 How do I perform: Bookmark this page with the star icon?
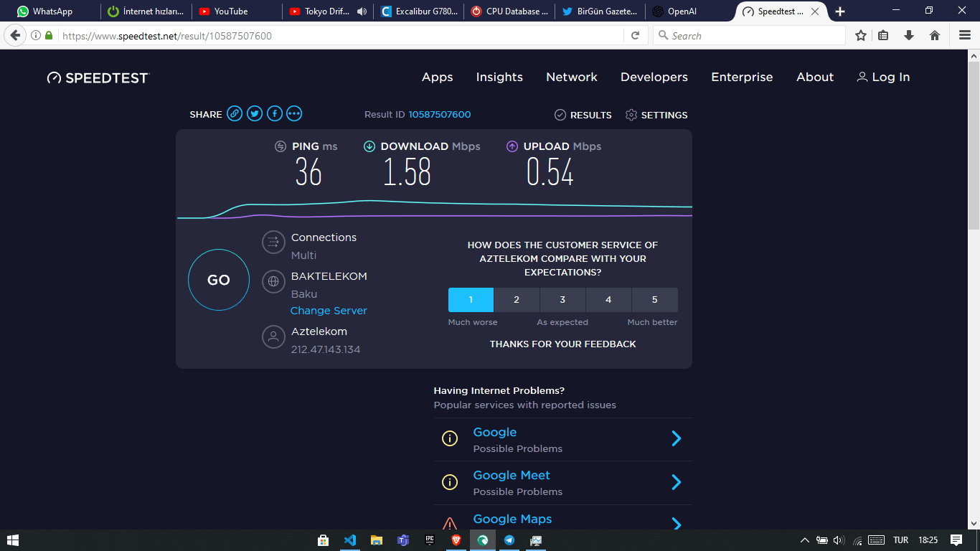[861, 35]
